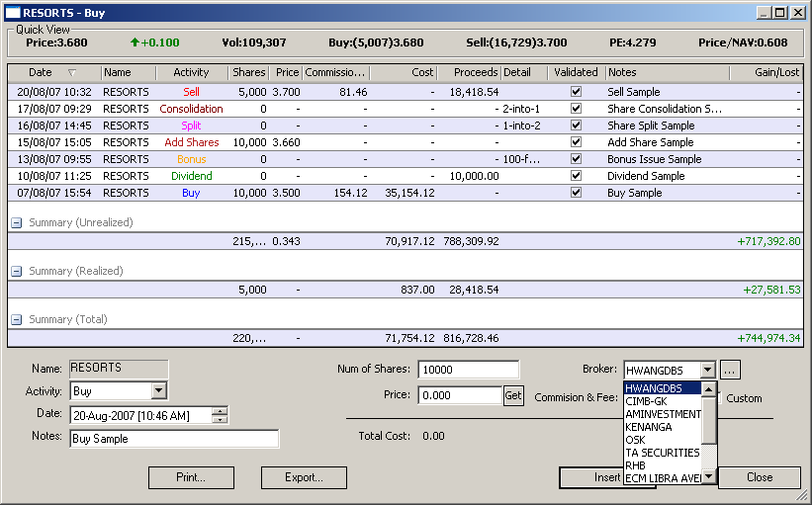Toggle Validated checkbox in Consolidation row

coord(576,109)
